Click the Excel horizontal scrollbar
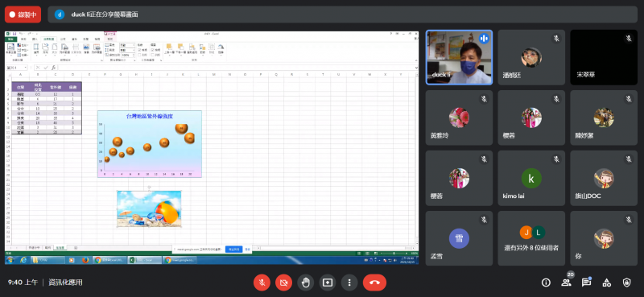The width and height of the screenshot is (644, 297). point(336,248)
